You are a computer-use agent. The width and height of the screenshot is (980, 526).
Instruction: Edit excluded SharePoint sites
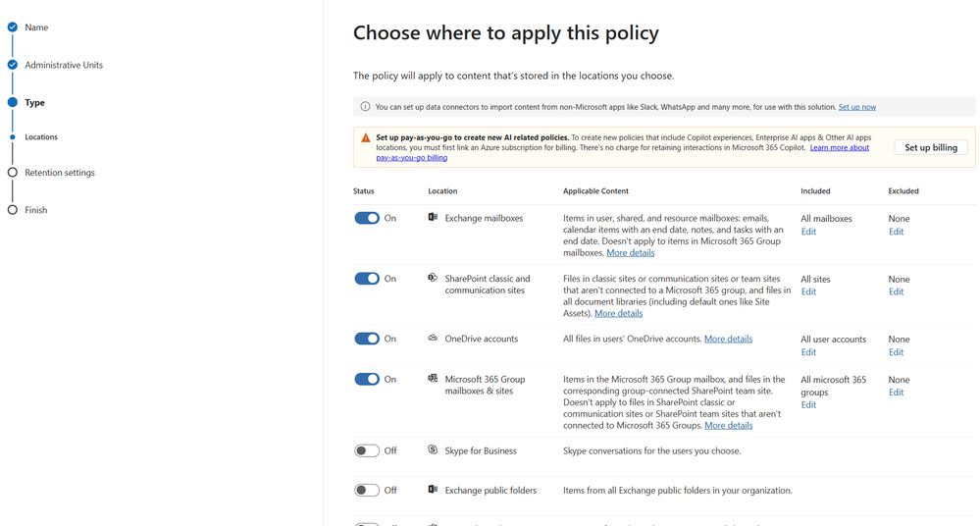tap(896, 291)
